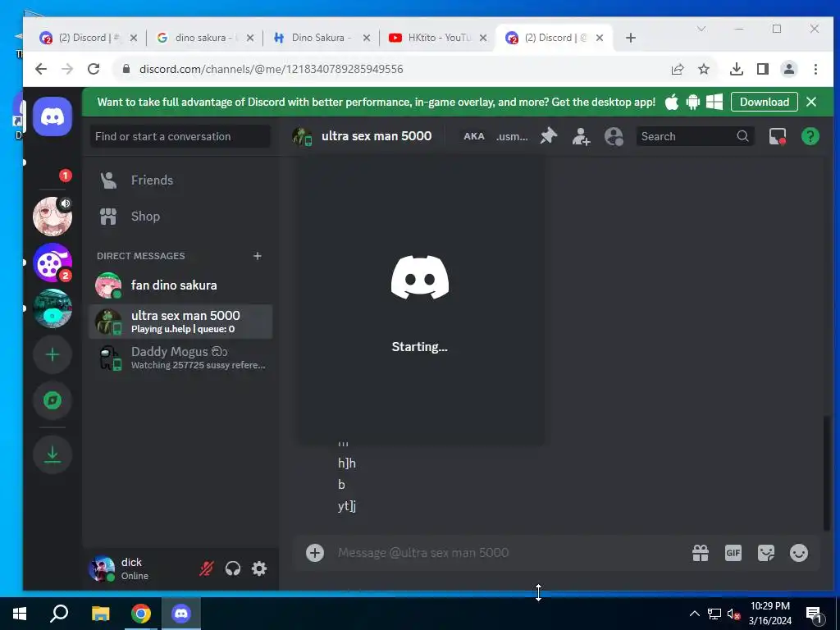The image size is (840, 630).
Task: Click the chat scrollbar thumb
Action: point(827,472)
